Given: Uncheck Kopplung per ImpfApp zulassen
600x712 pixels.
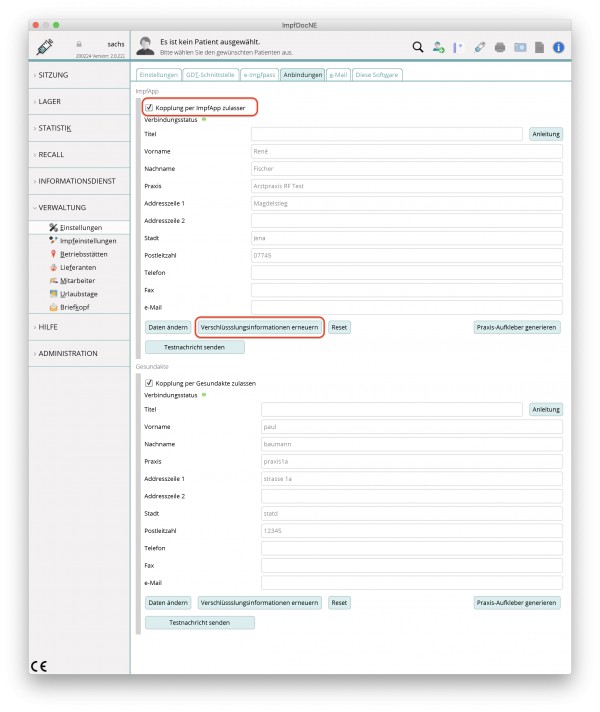Looking at the screenshot, I should pyautogui.click(x=149, y=108).
